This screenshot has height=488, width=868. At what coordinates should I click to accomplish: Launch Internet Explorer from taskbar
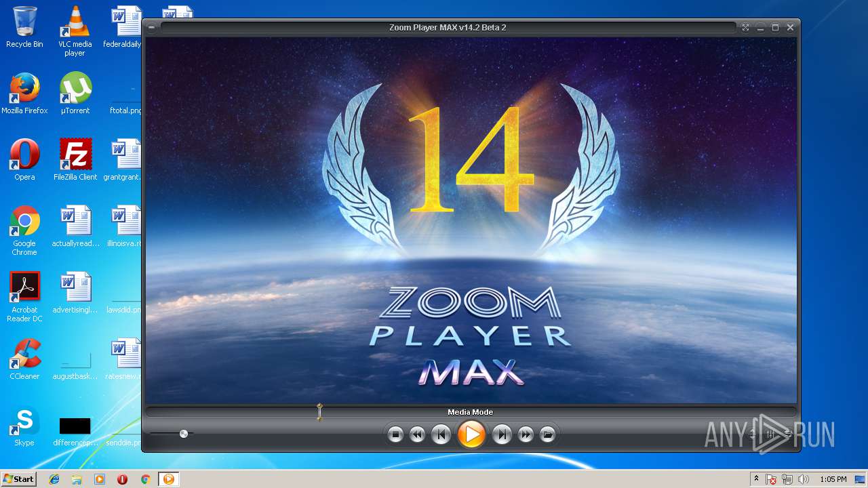(54, 479)
